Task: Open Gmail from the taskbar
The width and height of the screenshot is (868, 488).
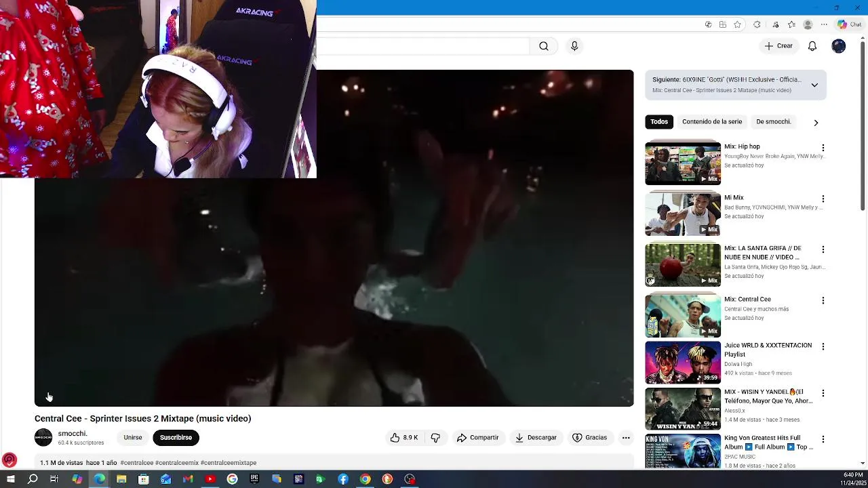Action: click(188, 479)
